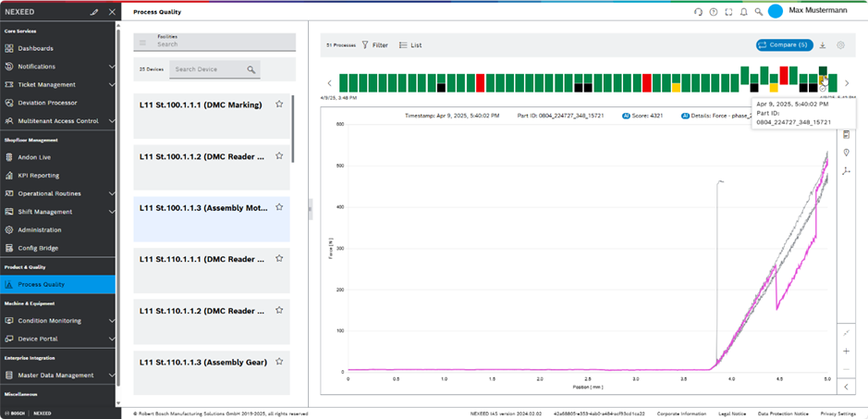Expand the Condition Monitoring menu
Image resolution: width=868 pixels, height=419 pixels.
point(112,320)
